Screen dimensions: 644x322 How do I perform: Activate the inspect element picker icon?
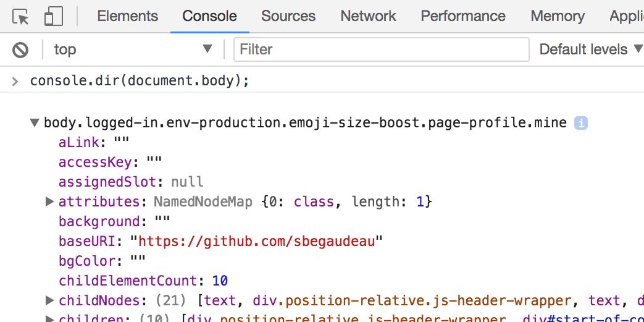tap(20, 17)
